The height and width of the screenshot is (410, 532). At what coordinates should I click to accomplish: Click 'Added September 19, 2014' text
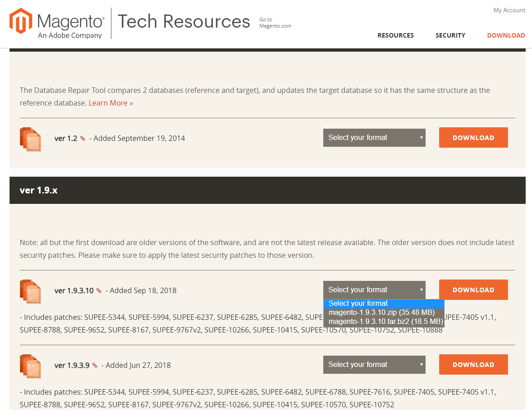pos(139,139)
